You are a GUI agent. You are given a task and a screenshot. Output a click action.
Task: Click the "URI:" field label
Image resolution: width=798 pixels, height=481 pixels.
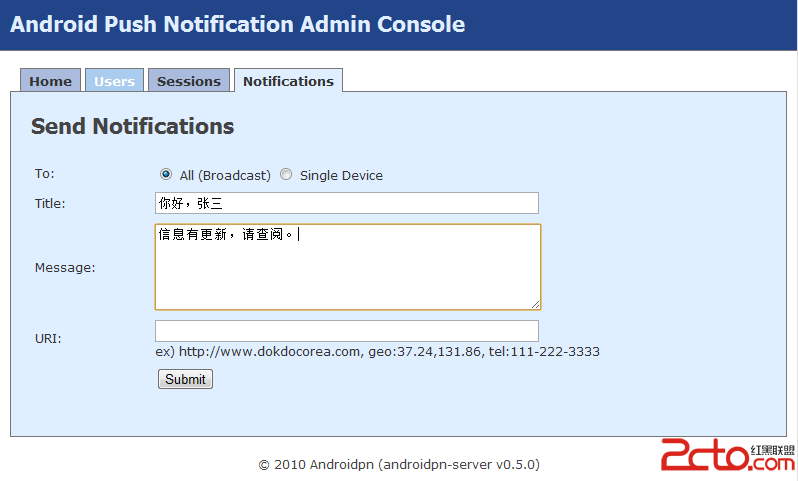click(x=48, y=338)
